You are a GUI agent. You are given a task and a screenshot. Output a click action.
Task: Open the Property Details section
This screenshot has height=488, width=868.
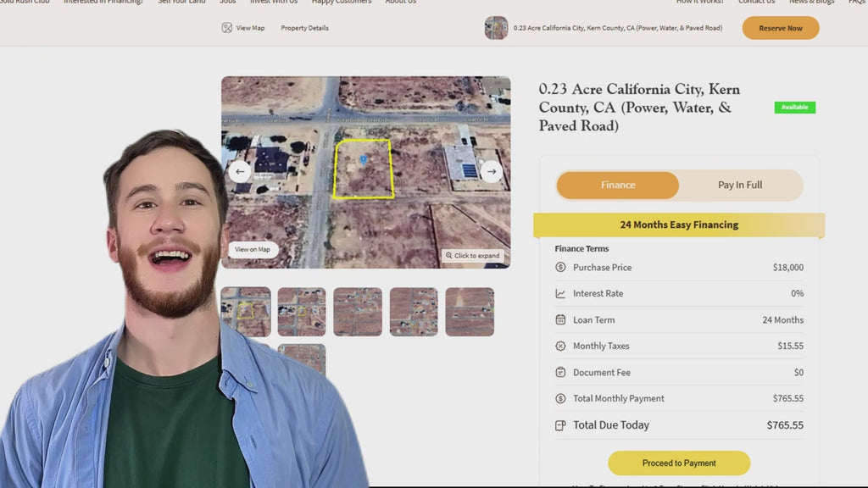(x=304, y=28)
